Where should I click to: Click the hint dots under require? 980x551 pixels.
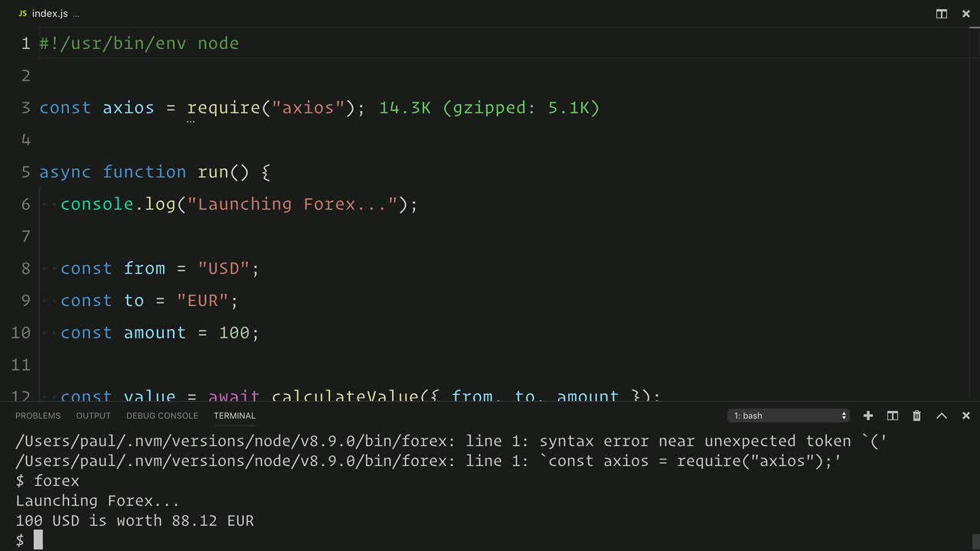tap(190, 119)
